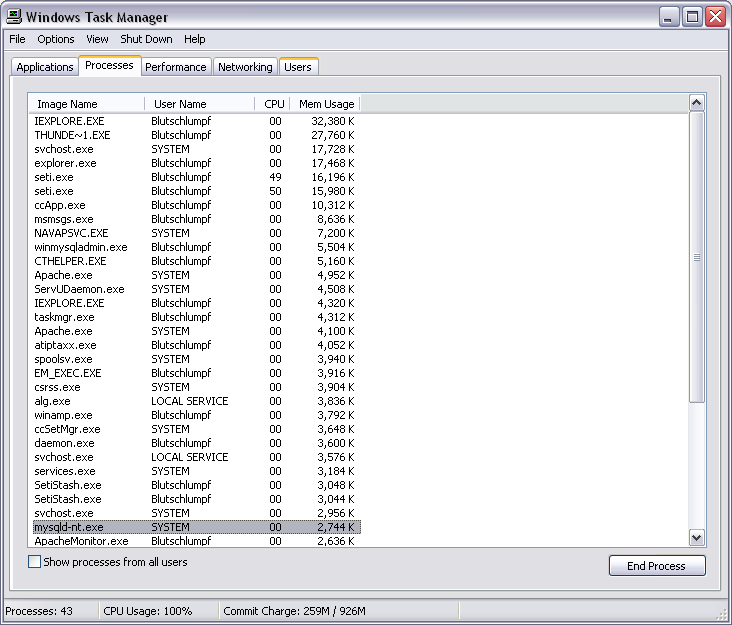This screenshot has width=732, height=625.
Task: Select the alg.exe process
Action: 196,401
